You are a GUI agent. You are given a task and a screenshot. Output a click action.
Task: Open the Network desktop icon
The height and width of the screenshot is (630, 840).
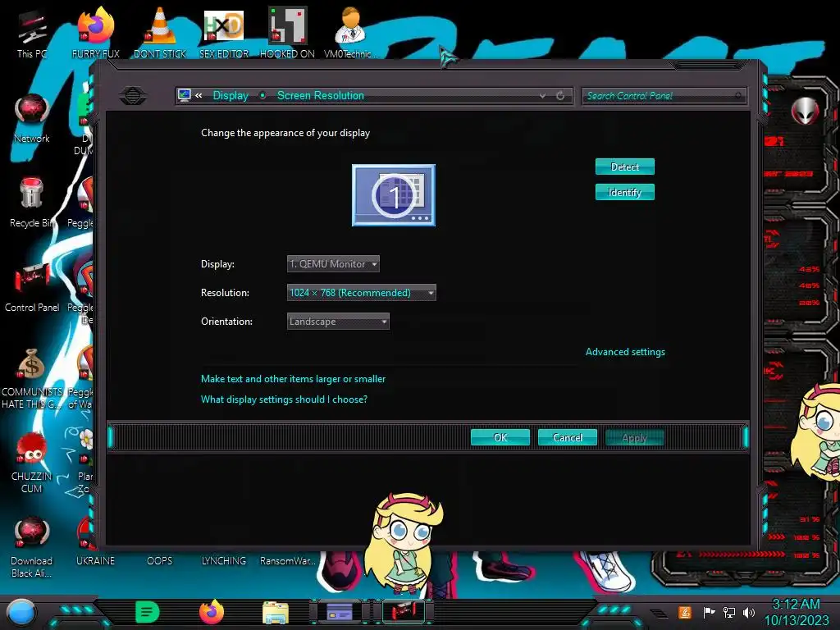[x=32, y=118]
